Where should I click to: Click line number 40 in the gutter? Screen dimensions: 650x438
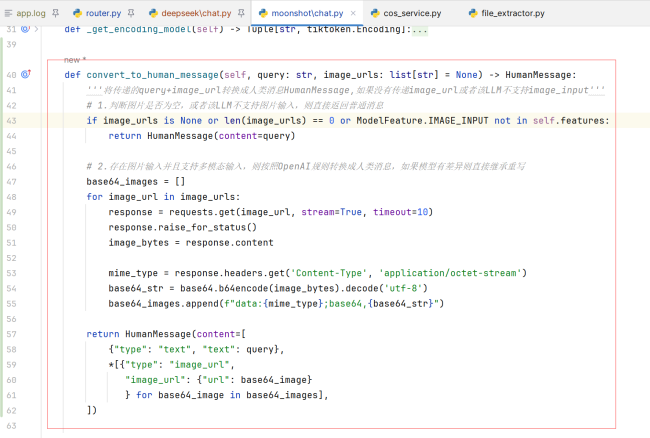12,75
